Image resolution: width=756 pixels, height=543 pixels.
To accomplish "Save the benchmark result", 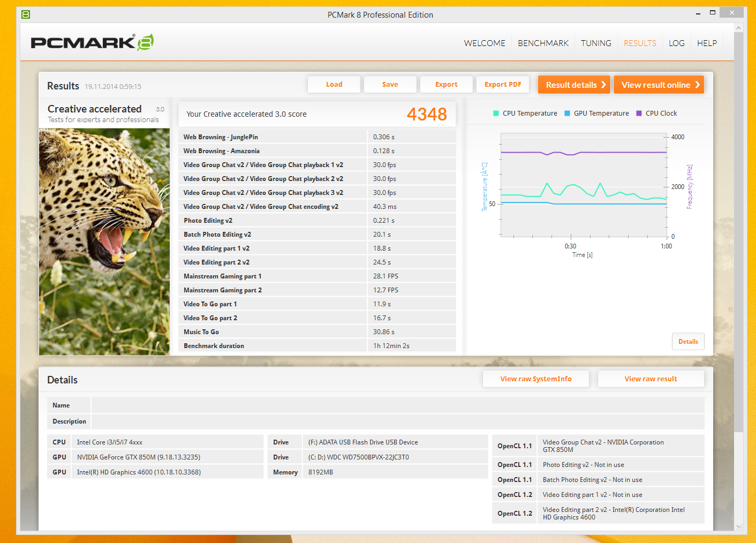I will tap(390, 85).
